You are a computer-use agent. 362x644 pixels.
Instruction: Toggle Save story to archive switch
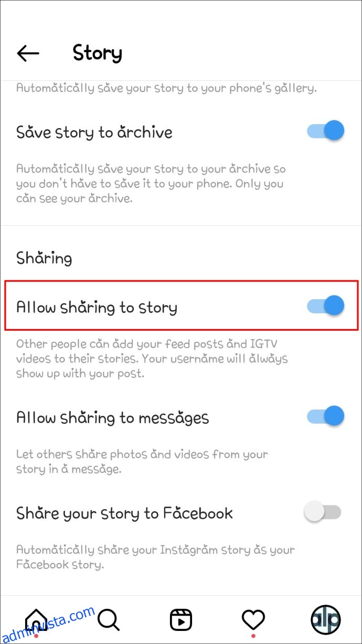point(326,131)
